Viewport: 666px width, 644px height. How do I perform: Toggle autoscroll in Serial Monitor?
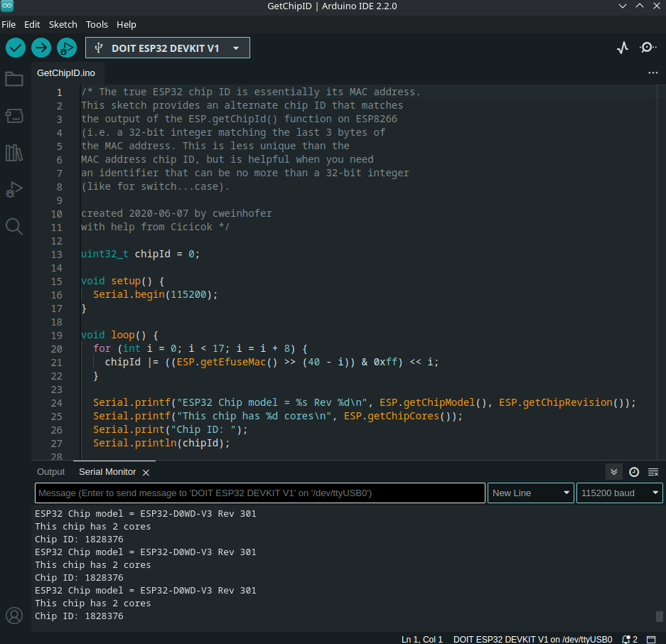(x=613, y=472)
